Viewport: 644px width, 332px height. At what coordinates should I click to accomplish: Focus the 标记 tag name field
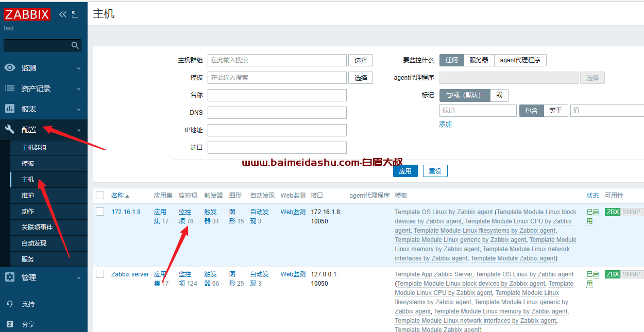click(x=478, y=111)
